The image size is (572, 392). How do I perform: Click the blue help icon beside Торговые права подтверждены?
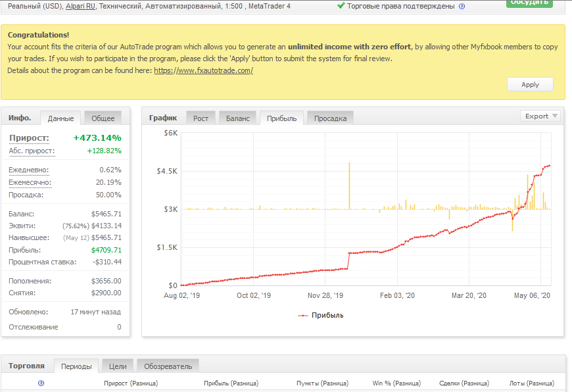[462, 6]
